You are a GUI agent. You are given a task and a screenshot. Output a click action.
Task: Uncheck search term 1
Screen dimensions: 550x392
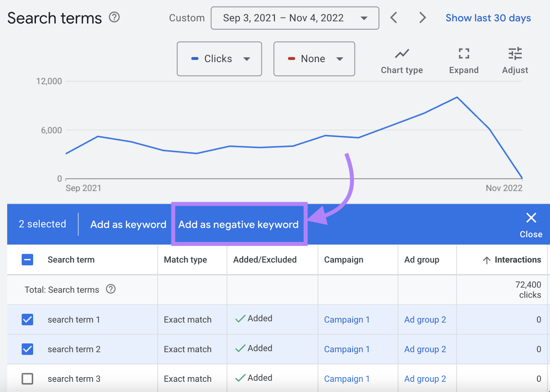pos(27,319)
